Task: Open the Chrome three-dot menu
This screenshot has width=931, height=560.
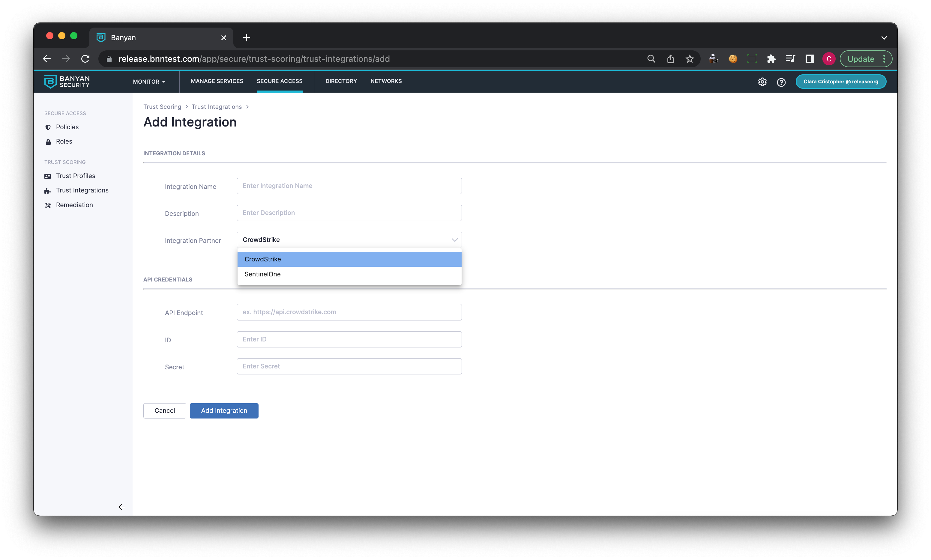Action: click(884, 59)
